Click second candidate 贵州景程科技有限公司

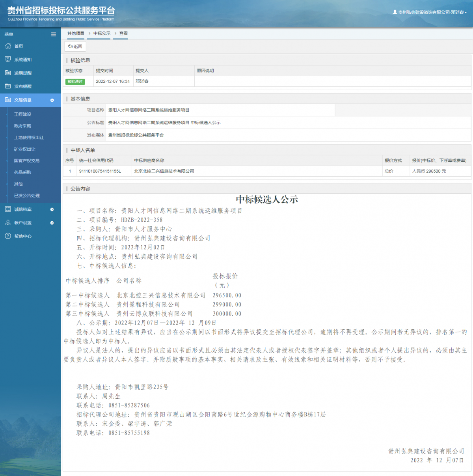click(x=148, y=304)
